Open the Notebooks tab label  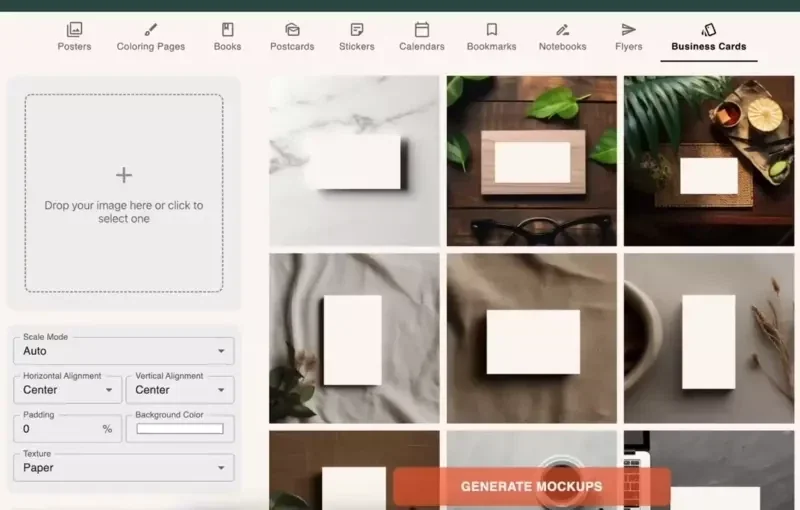[x=563, y=46]
